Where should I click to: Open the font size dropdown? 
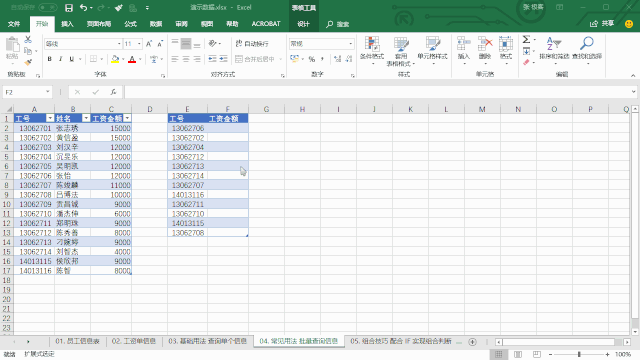(139, 44)
